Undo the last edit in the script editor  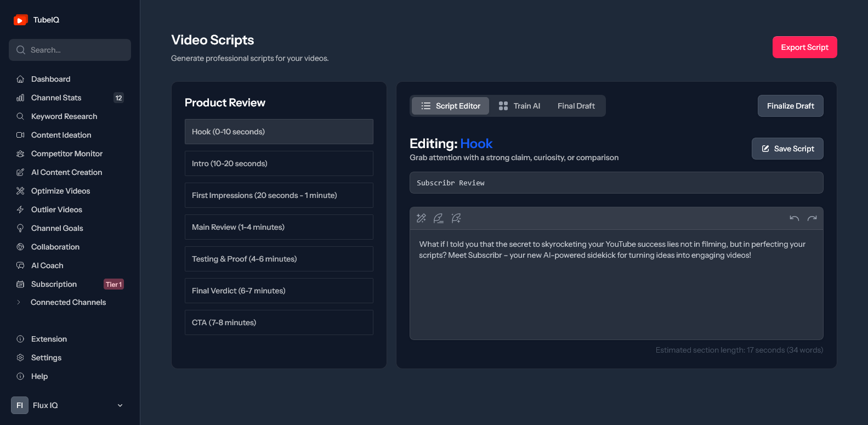[x=794, y=218]
